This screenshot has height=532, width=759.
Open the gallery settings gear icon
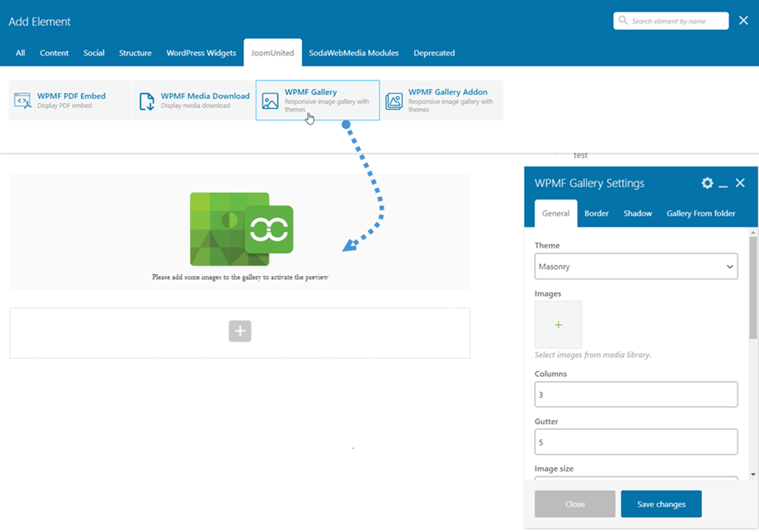(x=707, y=183)
